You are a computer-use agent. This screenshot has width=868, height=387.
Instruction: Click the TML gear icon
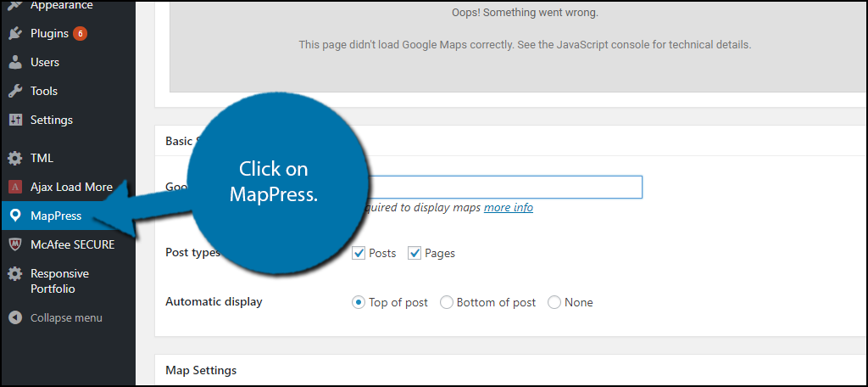pos(15,158)
